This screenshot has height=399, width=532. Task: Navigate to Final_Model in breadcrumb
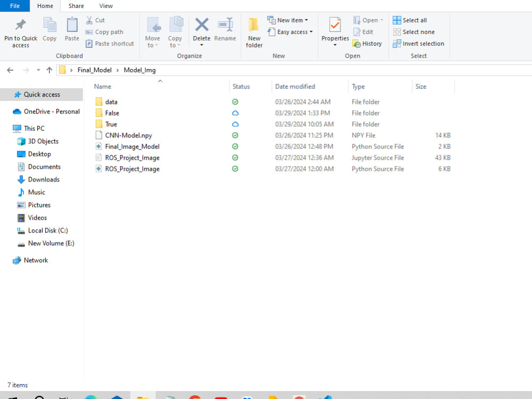tap(95, 70)
